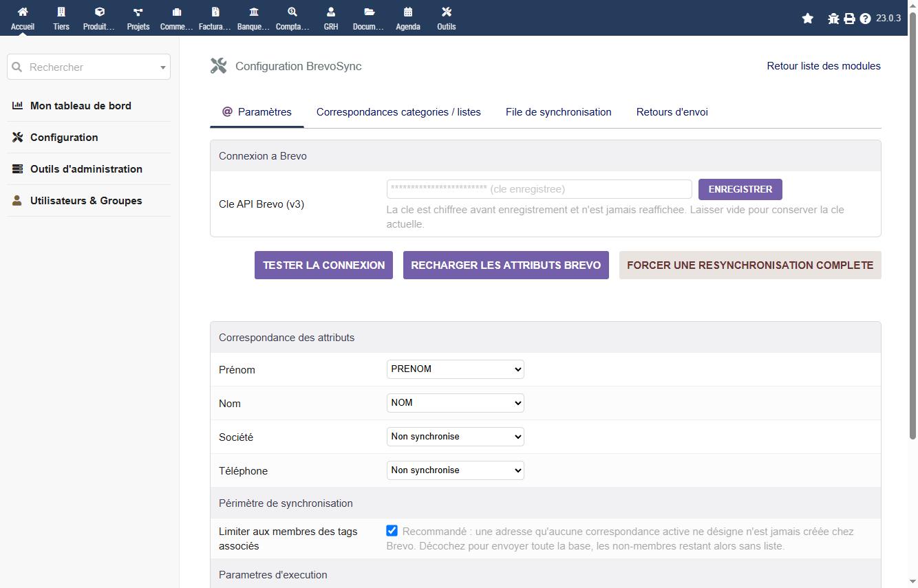Open the Produits module icon

click(100, 12)
